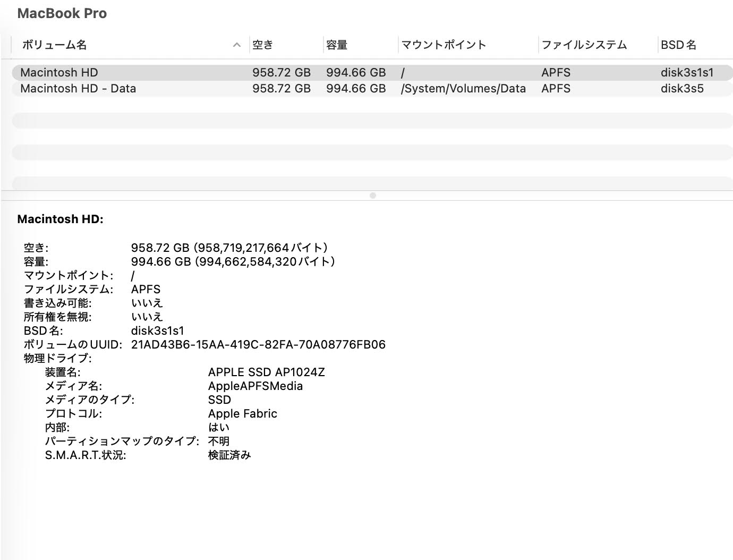Click the MacBook Pro title text
This screenshot has height=560, width=733.
click(x=62, y=13)
